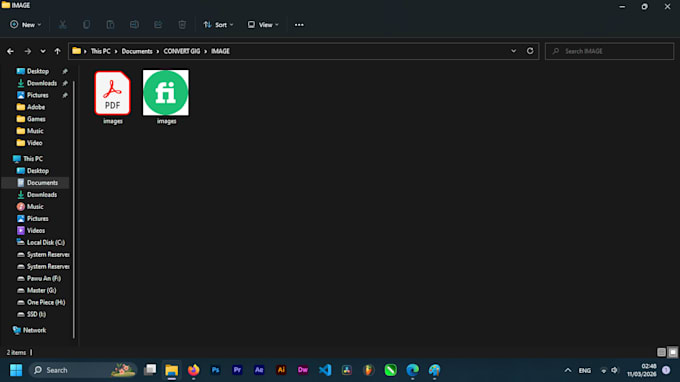The height and width of the screenshot is (382, 680).
Task: Open the View dropdown menu
Action: 263,25
